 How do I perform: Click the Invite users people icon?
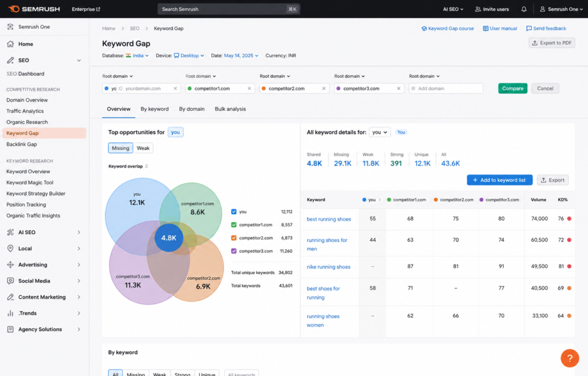point(478,9)
